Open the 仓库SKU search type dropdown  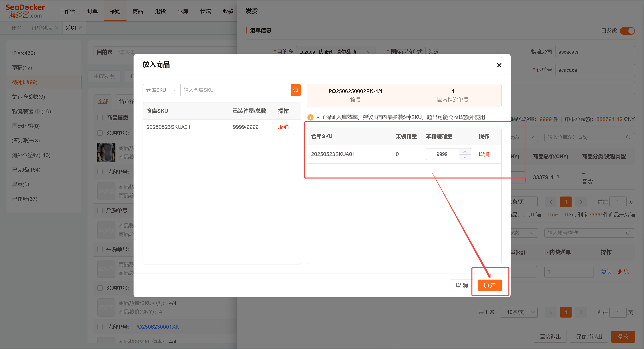tap(161, 90)
